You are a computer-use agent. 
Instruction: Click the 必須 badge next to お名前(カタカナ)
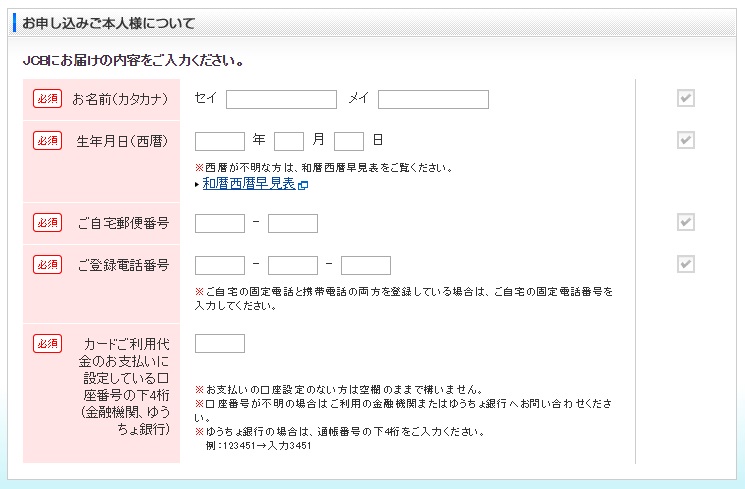47,98
